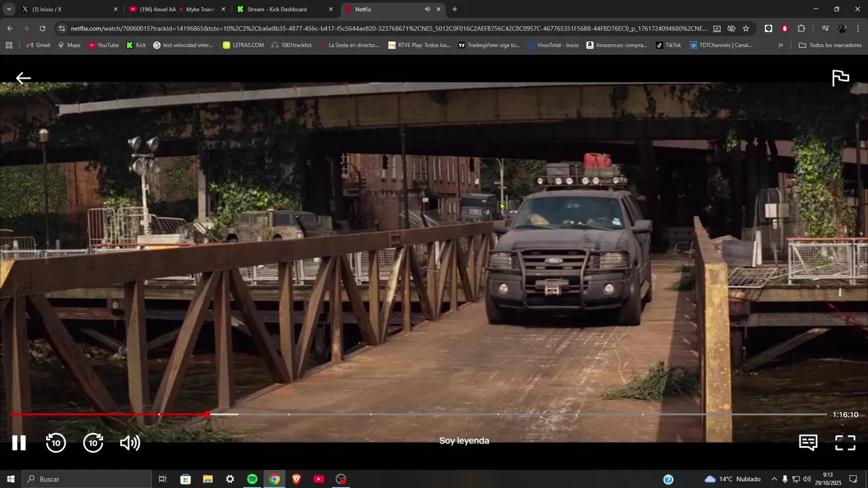Go back from Netflix player
Screen dimensions: 868x488
pos(24,78)
